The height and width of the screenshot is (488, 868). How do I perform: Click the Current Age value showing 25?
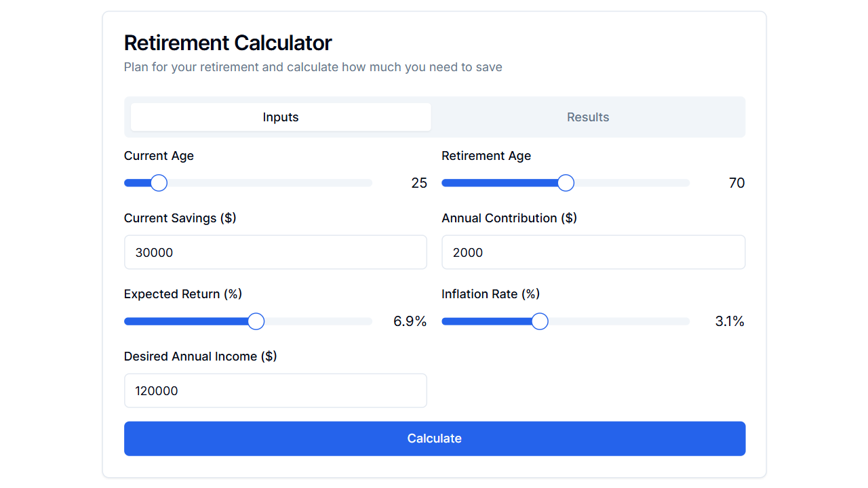pos(419,182)
